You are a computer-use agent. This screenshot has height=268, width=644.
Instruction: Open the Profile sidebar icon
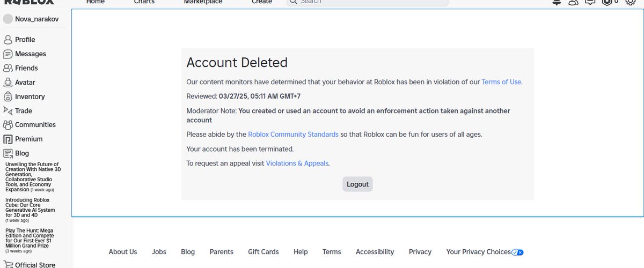[x=8, y=40]
